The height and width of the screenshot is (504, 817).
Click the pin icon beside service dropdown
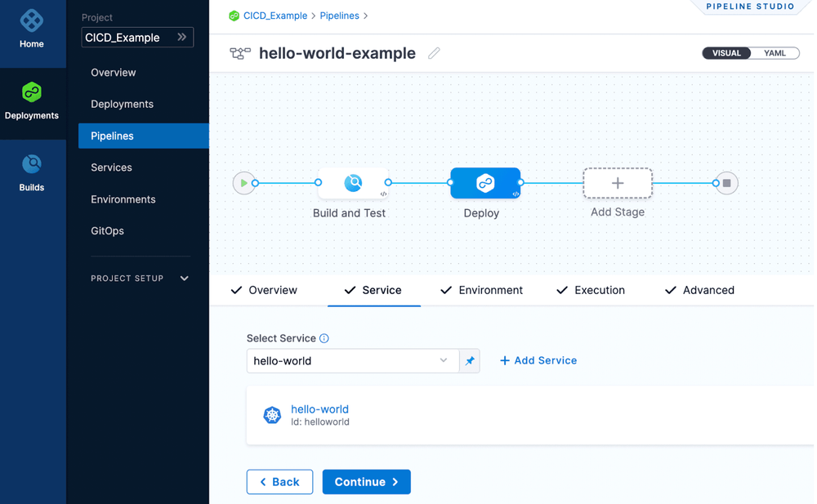coord(470,361)
